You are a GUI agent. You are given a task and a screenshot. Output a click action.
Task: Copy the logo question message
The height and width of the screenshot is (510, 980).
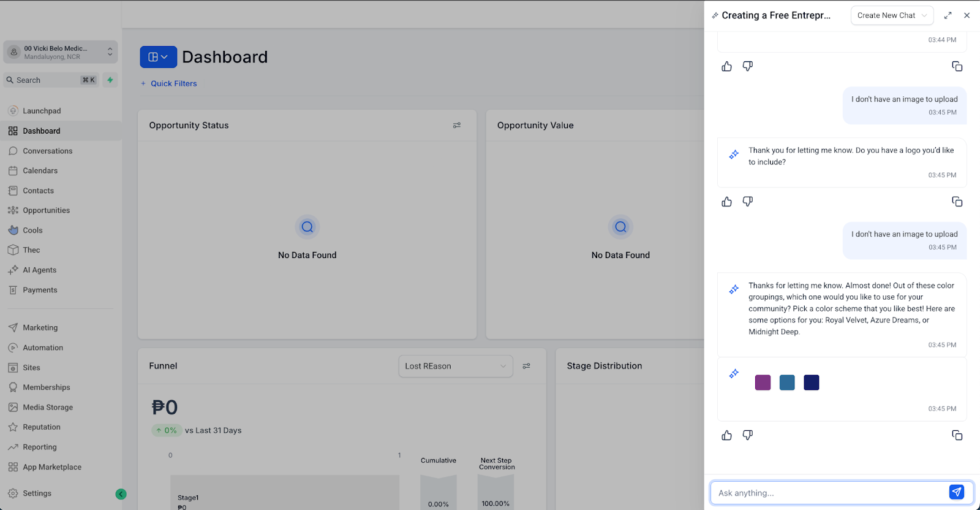coord(957,202)
